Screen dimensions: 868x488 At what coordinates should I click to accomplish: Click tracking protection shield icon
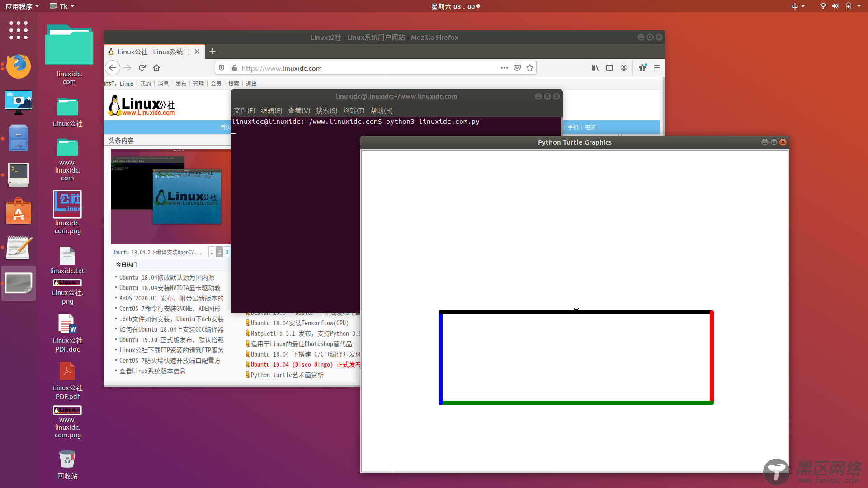pyautogui.click(x=222, y=68)
